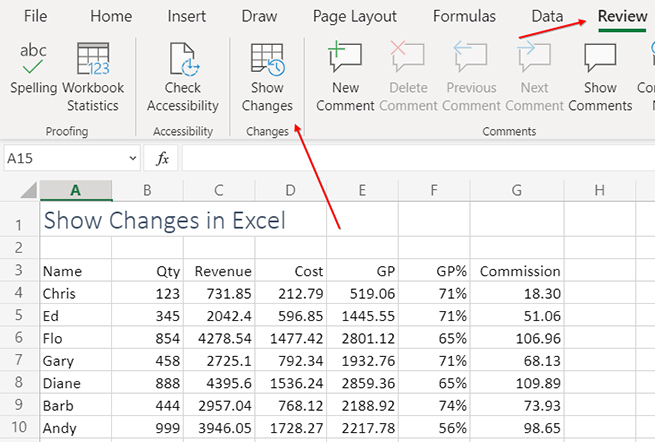Screen dimensions: 655x442
Task: Select column D header
Action: click(291, 191)
